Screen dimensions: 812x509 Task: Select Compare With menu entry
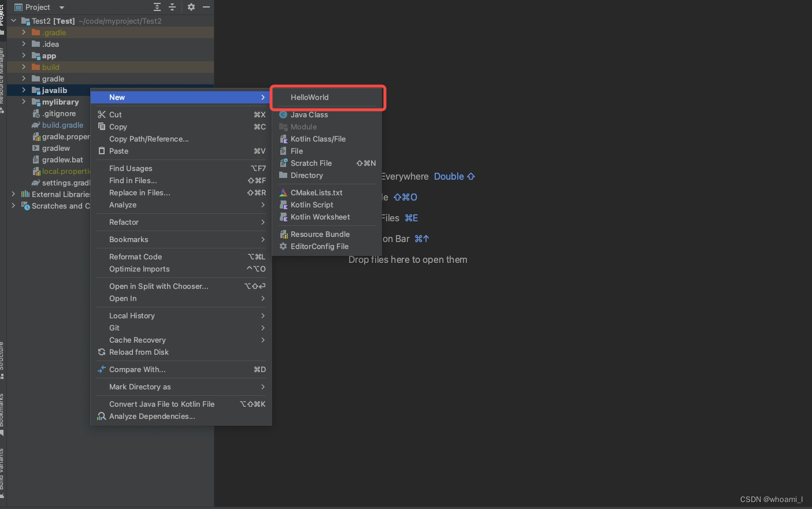coord(181,369)
